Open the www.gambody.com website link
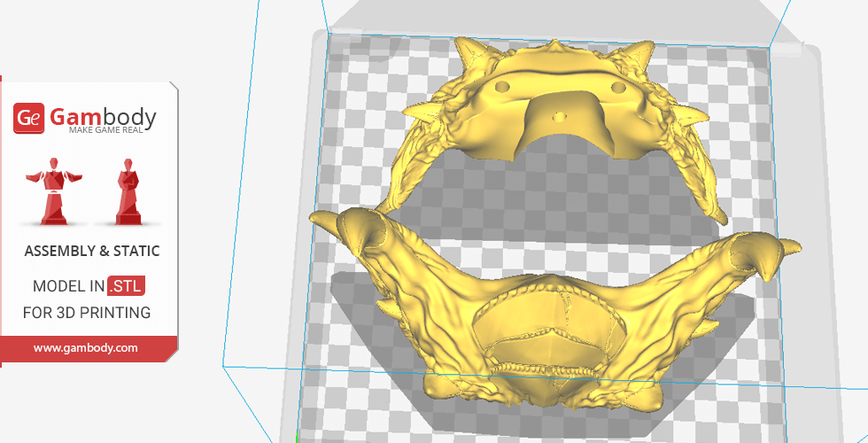 [86, 348]
